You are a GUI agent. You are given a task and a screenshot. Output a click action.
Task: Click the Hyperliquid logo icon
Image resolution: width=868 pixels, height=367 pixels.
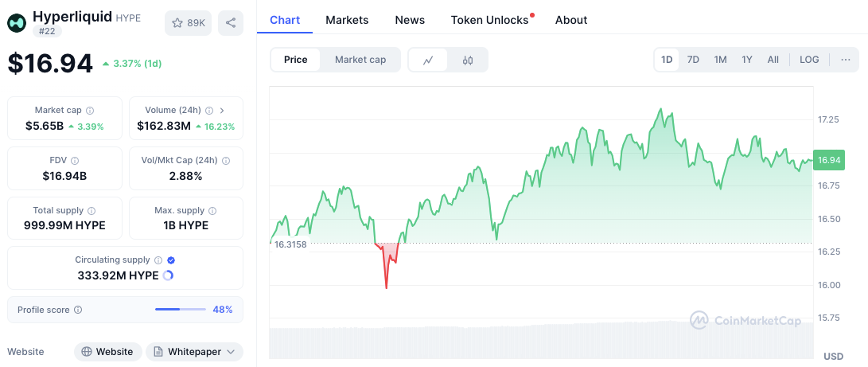18,23
